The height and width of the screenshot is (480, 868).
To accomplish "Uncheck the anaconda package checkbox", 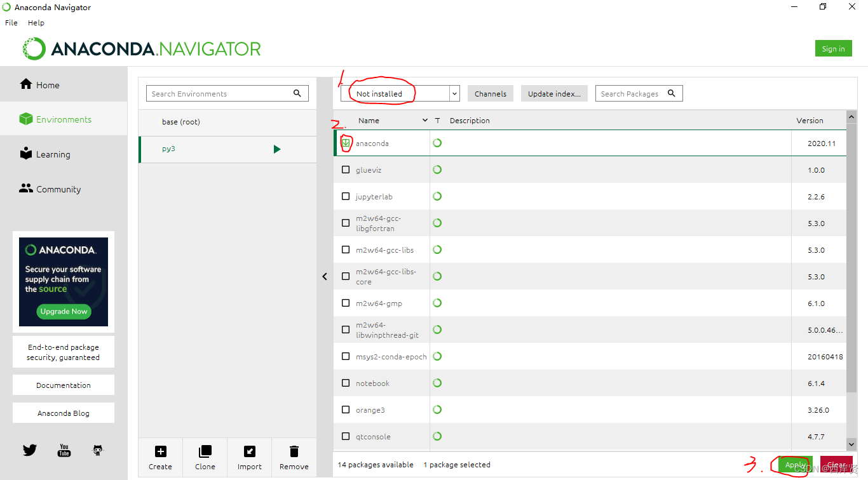I will (x=346, y=143).
